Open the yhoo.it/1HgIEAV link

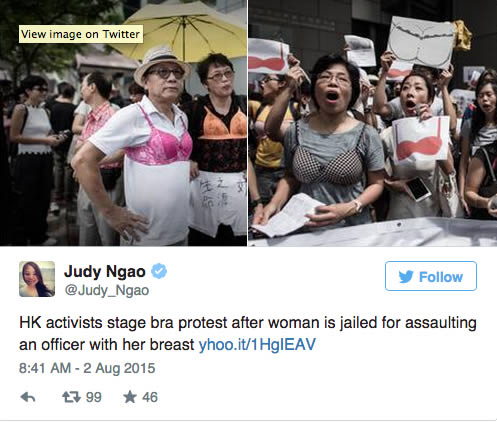pos(257,344)
